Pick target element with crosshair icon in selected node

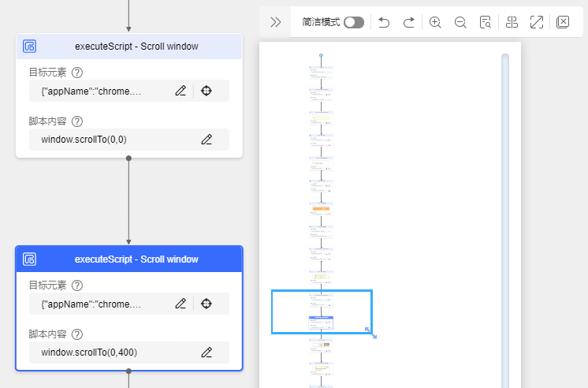pyautogui.click(x=207, y=303)
